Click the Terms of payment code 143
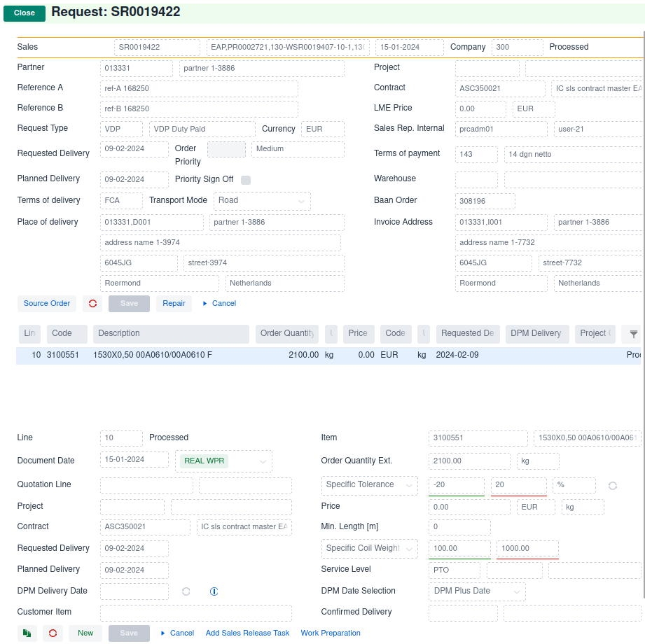 (x=476, y=155)
